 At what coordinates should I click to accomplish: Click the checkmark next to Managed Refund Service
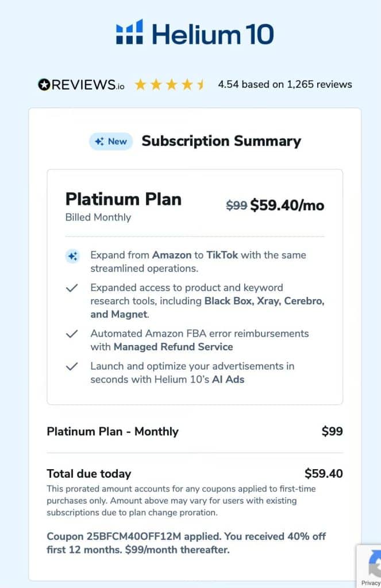[72, 334]
